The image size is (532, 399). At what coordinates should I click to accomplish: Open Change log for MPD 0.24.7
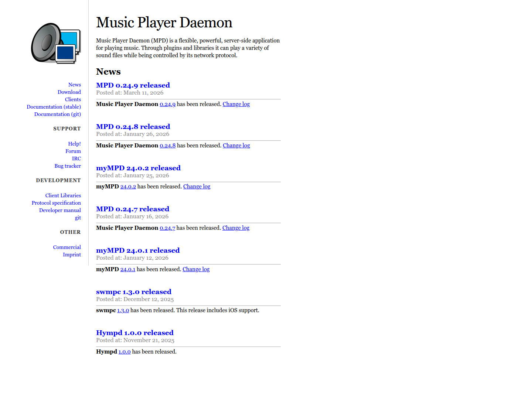click(x=236, y=228)
